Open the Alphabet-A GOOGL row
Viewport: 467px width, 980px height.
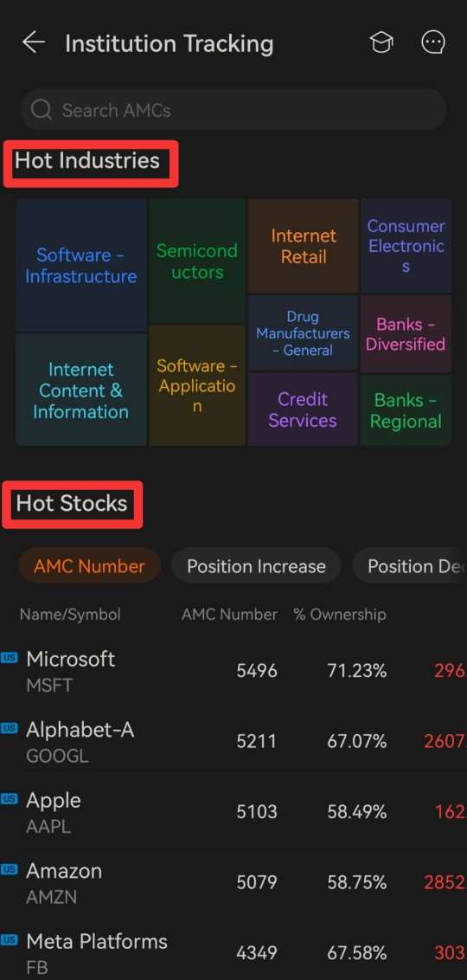233,742
